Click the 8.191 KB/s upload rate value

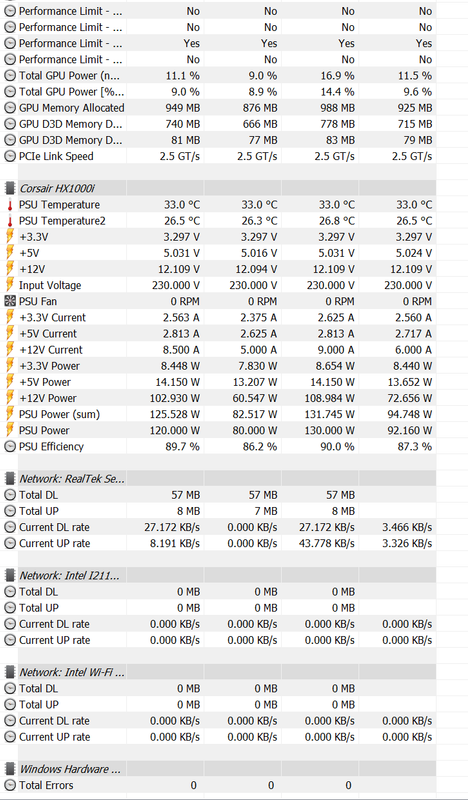(x=175, y=543)
